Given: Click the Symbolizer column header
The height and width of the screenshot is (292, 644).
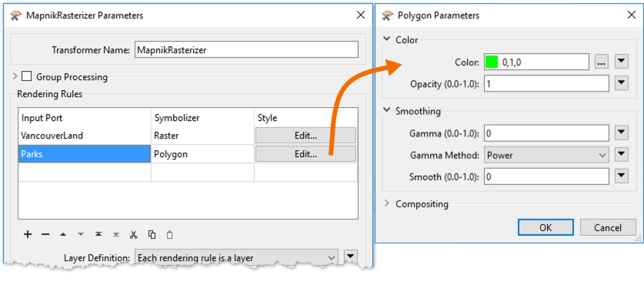Looking at the screenshot, I should [202, 118].
